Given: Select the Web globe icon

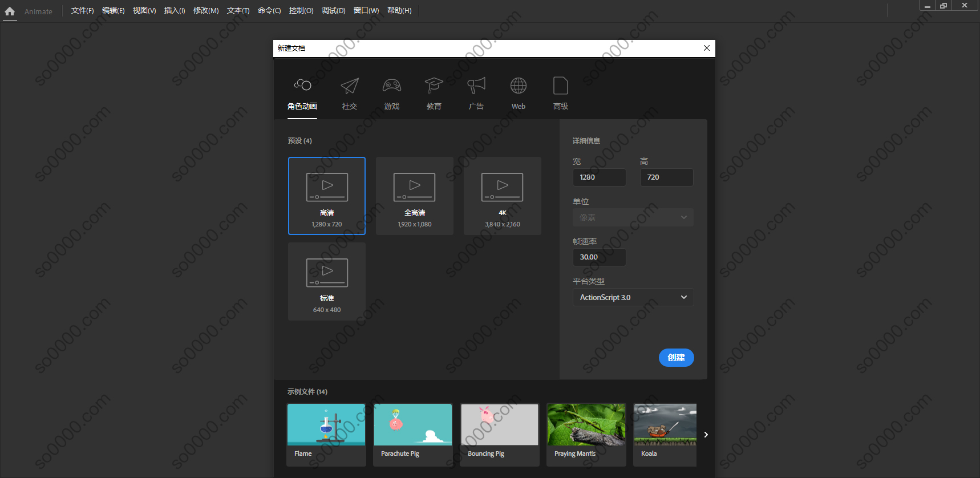Looking at the screenshot, I should click(519, 86).
